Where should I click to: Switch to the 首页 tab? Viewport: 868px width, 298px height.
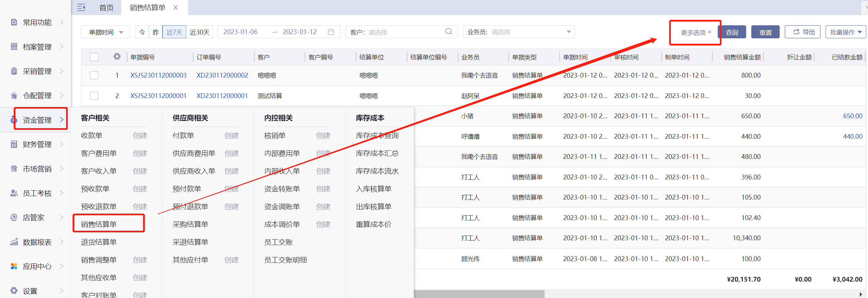[106, 8]
